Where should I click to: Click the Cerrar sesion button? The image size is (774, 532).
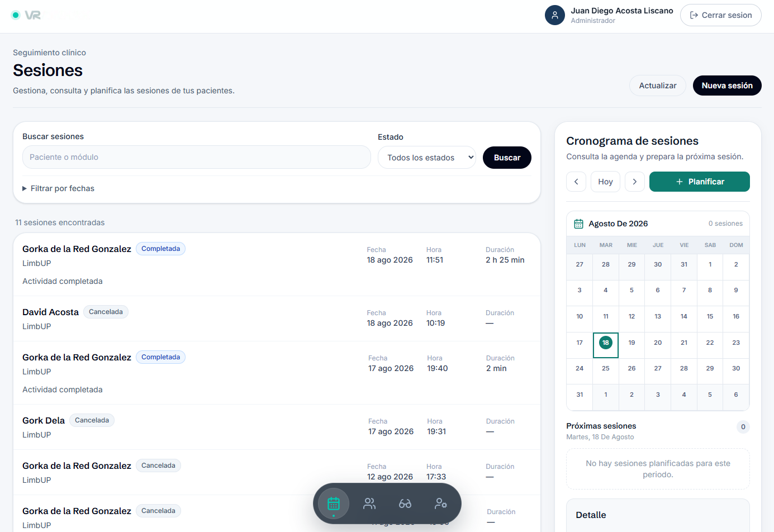coord(721,15)
